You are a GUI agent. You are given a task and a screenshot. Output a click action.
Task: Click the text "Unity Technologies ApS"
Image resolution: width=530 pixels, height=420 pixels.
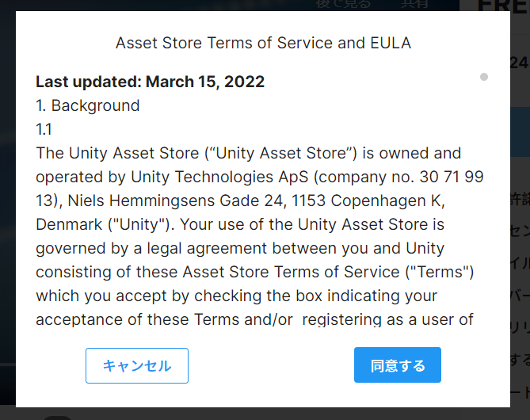pos(219,177)
